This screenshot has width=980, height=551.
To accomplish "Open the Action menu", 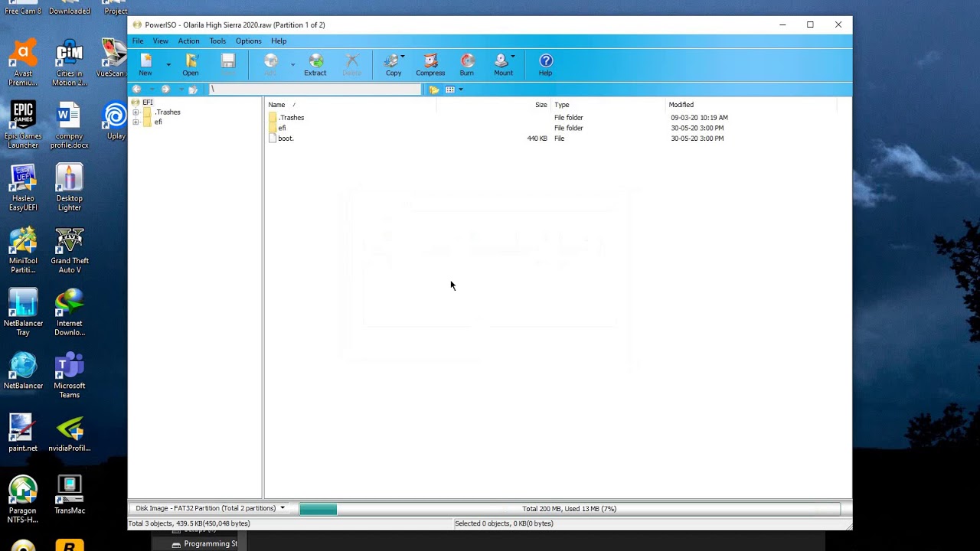I will [x=188, y=41].
